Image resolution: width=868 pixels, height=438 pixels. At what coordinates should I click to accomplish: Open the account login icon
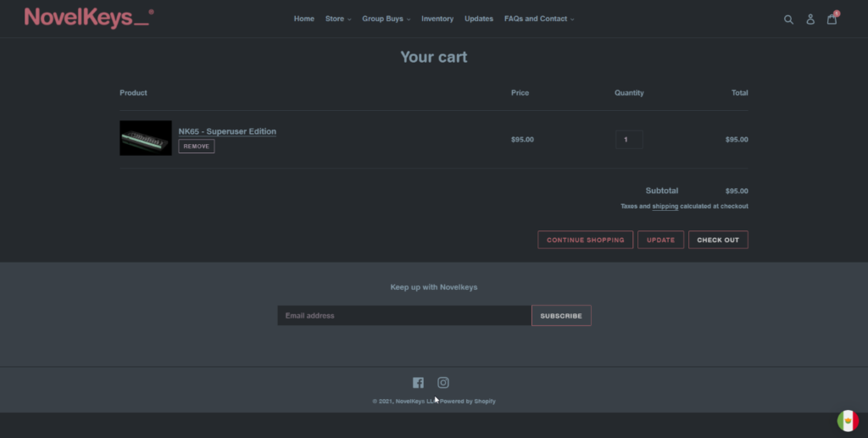(810, 19)
